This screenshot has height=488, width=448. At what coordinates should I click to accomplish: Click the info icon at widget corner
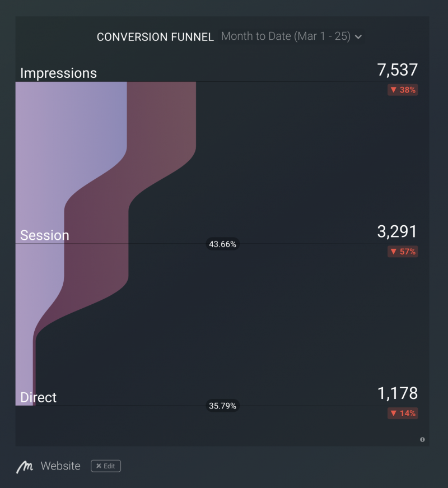point(422,439)
